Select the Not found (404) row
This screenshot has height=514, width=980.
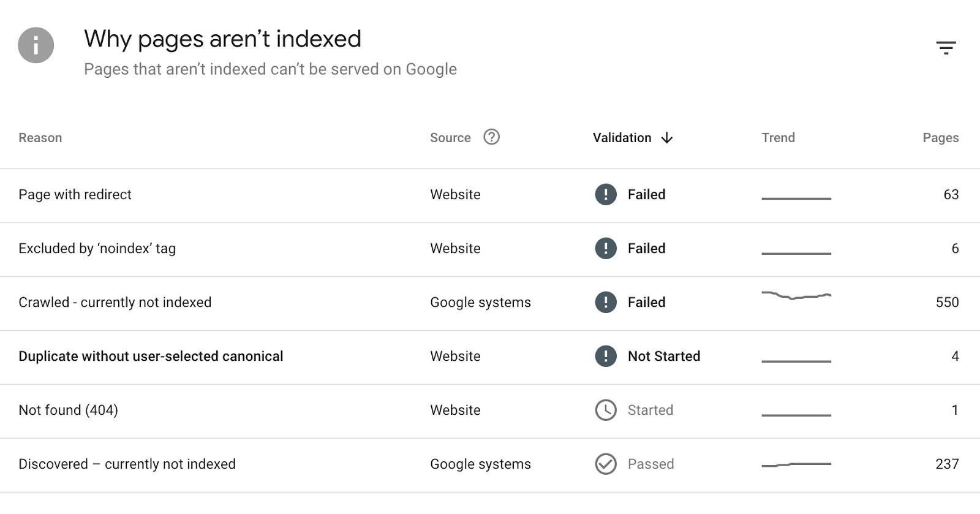(x=67, y=410)
